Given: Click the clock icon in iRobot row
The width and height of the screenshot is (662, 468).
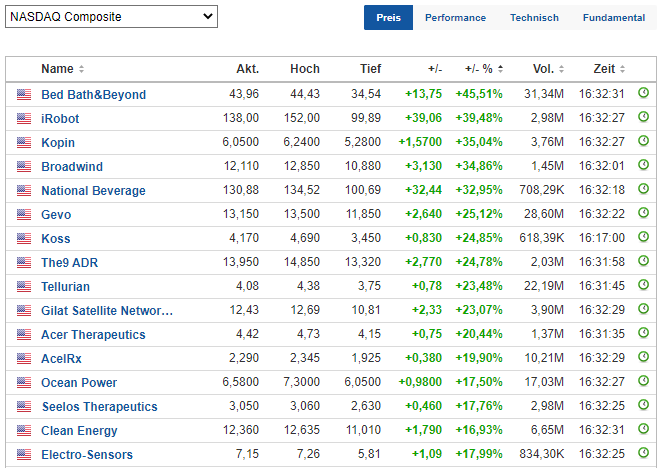Looking at the screenshot, I should click(x=643, y=118).
